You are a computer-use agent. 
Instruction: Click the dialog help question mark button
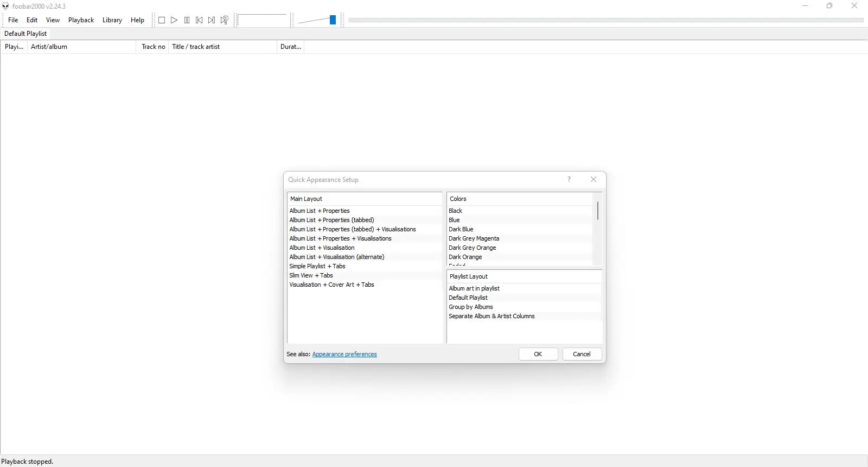(x=569, y=179)
